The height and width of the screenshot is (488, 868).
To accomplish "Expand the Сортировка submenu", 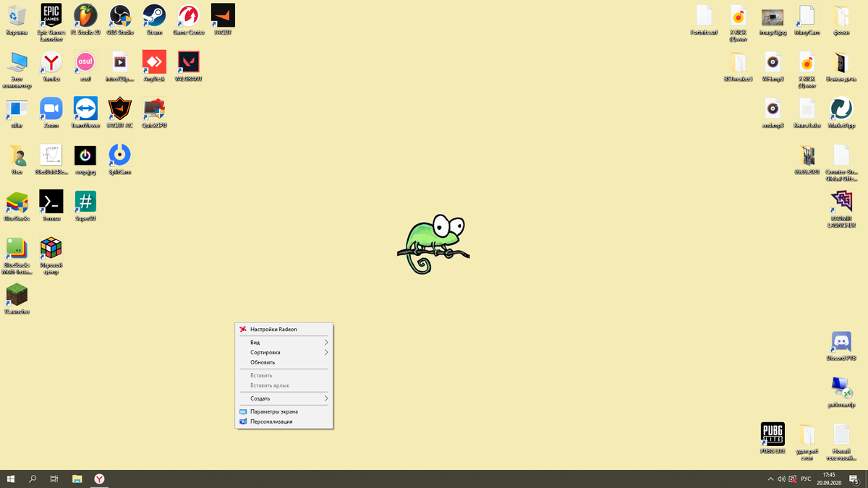I will point(284,352).
